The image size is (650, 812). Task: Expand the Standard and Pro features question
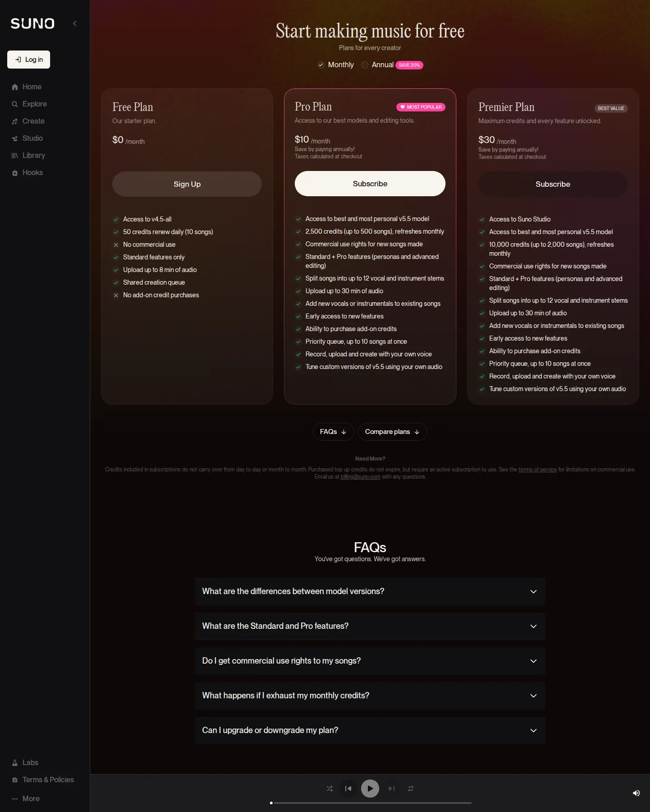[x=370, y=626]
